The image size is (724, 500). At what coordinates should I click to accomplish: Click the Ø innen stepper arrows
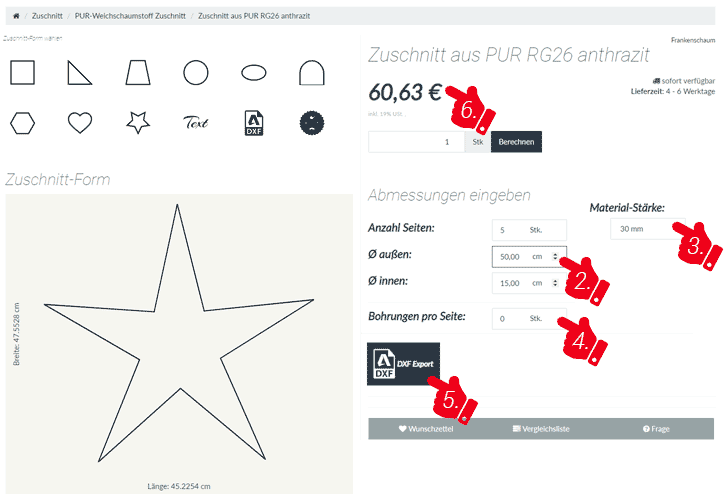click(555, 283)
